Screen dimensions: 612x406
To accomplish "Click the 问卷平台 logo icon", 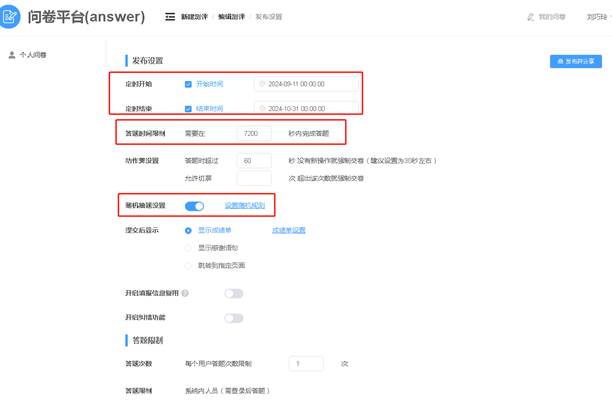I will [10, 17].
